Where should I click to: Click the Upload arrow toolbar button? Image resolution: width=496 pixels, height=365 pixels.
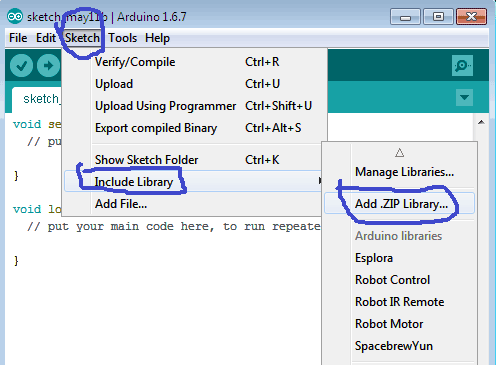[48, 65]
